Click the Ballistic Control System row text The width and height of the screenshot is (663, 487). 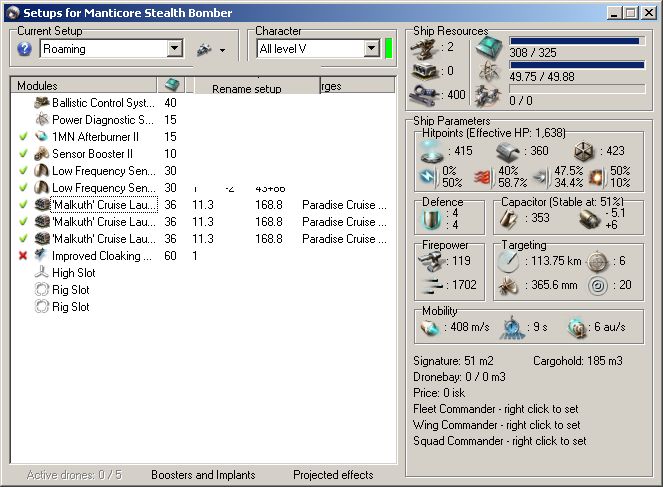[x=103, y=103]
